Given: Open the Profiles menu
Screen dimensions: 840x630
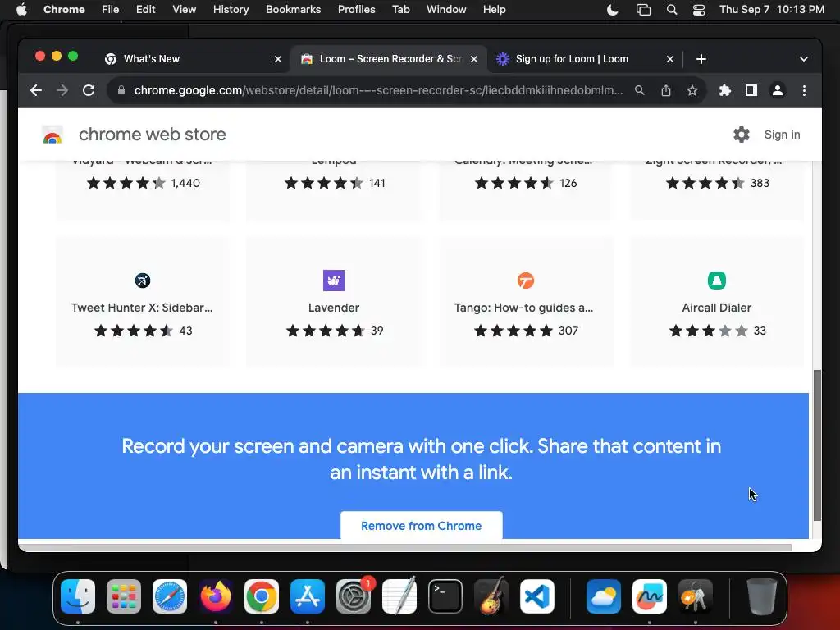Looking at the screenshot, I should click(x=356, y=10).
